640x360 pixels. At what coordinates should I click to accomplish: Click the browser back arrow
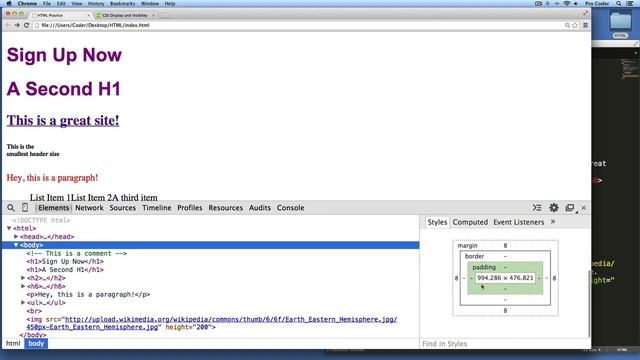click(x=7, y=25)
